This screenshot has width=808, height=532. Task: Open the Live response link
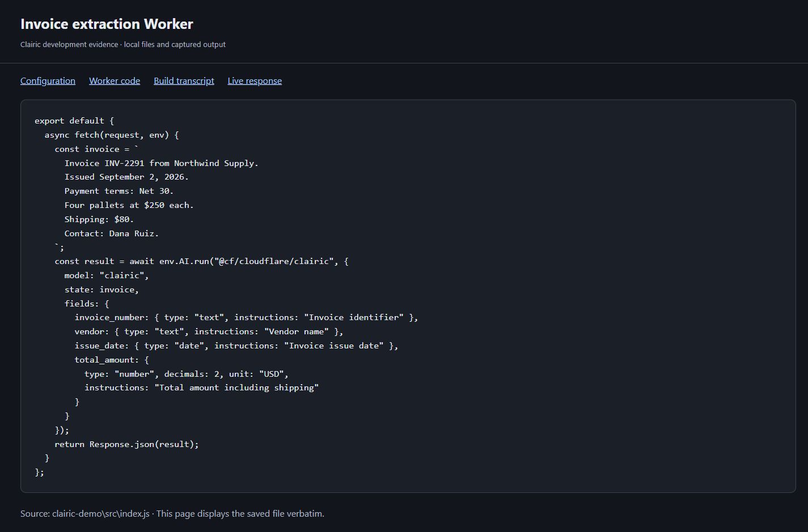(x=255, y=81)
